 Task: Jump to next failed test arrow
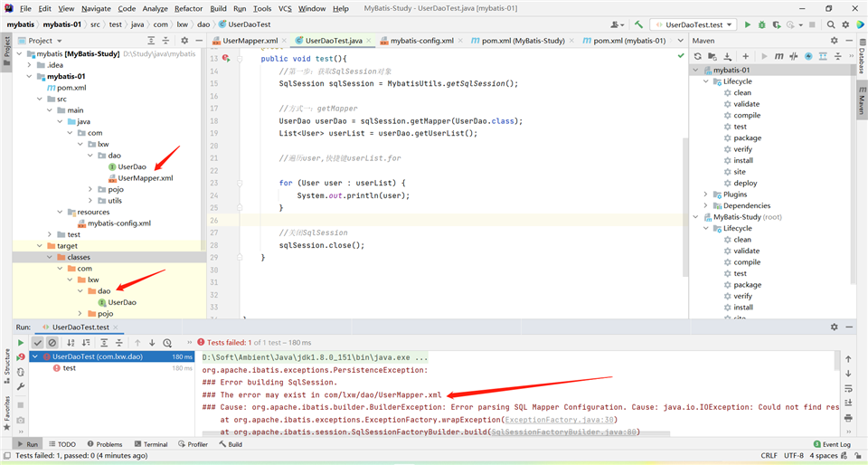[x=152, y=343]
